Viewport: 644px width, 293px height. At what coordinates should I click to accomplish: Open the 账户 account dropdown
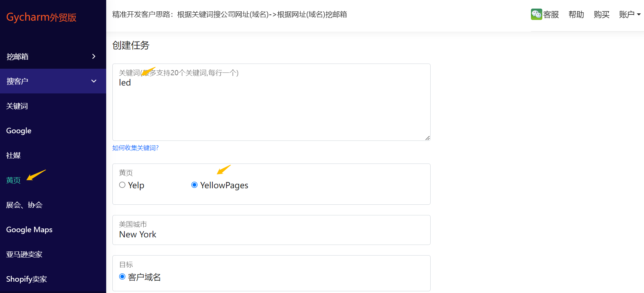630,14
